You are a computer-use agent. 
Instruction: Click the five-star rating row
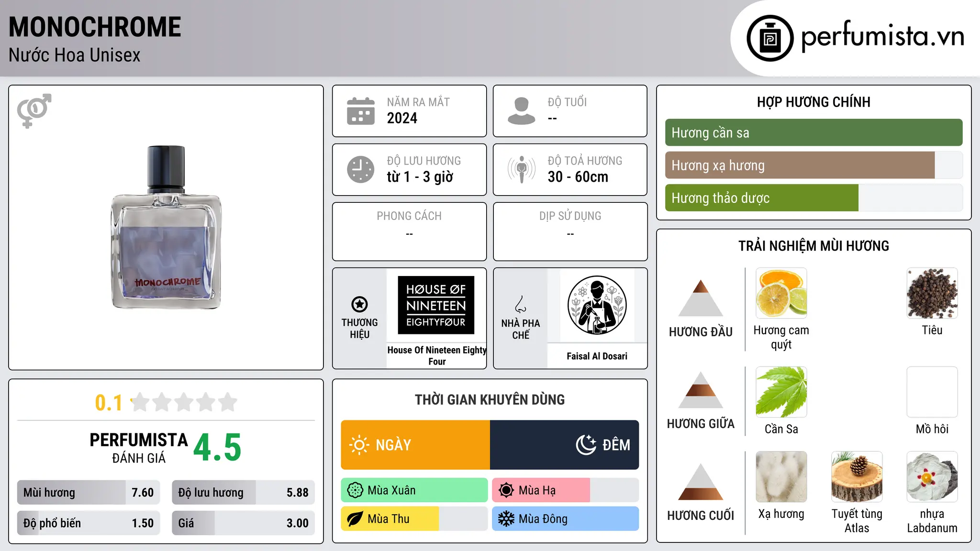184,402
